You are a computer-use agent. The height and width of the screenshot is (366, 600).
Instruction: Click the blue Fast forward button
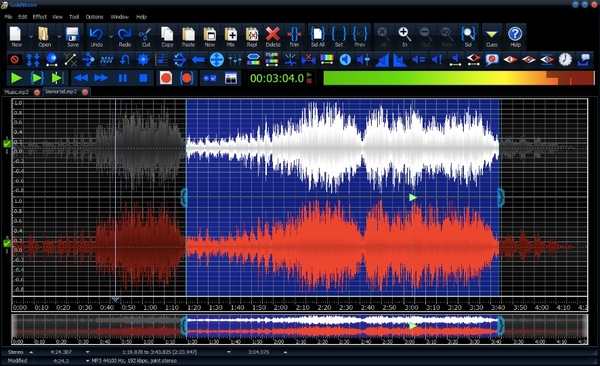coord(101,78)
